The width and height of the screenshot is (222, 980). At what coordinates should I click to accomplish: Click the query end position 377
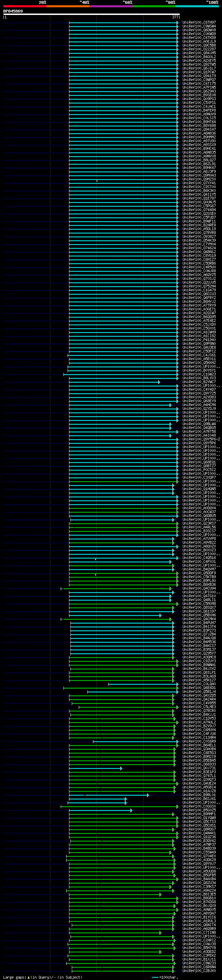pyautogui.click(x=175, y=17)
